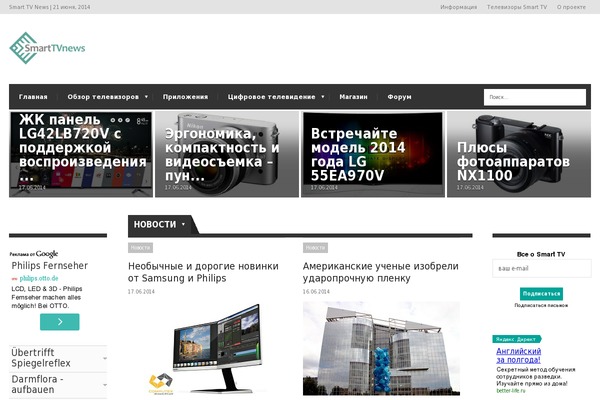Click Новости tag above Samsung article

coord(140,248)
